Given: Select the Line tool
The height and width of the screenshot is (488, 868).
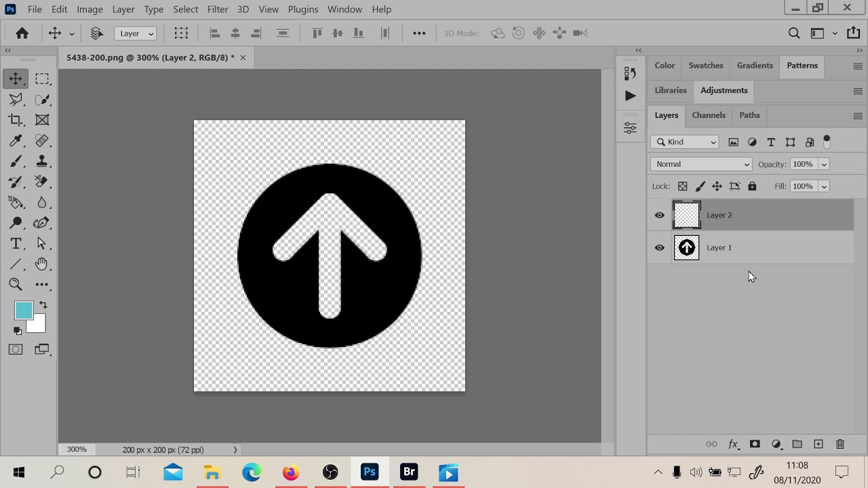Looking at the screenshot, I should (16, 264).
